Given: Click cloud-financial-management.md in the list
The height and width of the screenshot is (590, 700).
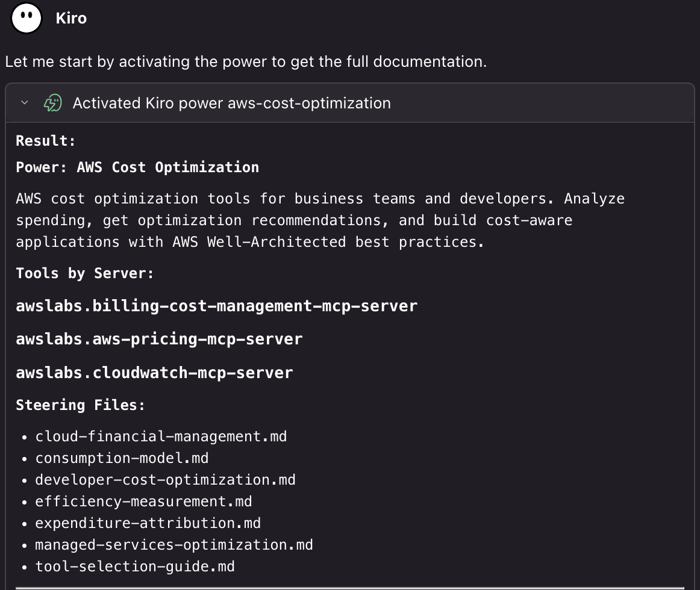Looking at the screenshot, I should point(161,436).
